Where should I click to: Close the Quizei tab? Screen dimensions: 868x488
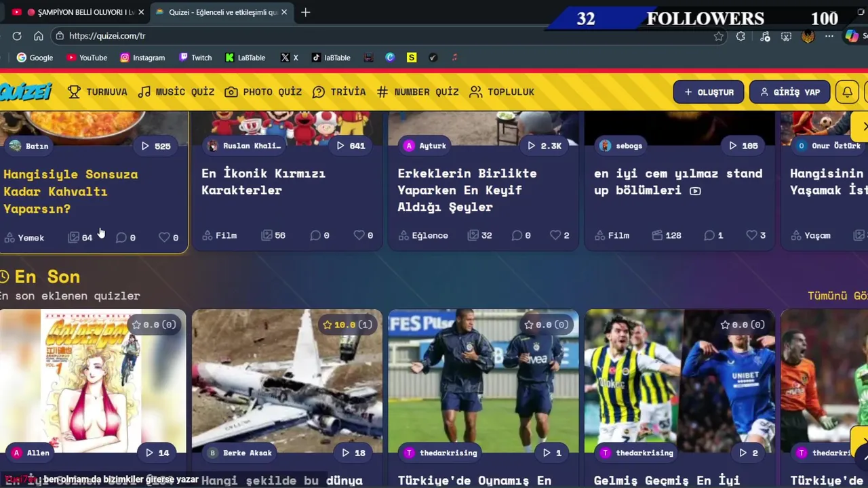(284, 12)
